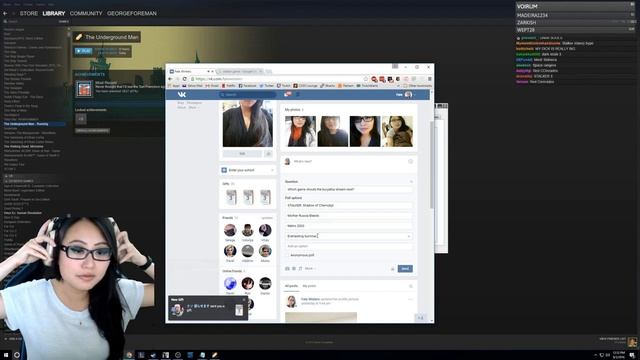Viewport: 640px width, 360px height.
Task: Open VK notifications bell icon
Action: coord(288,94)
